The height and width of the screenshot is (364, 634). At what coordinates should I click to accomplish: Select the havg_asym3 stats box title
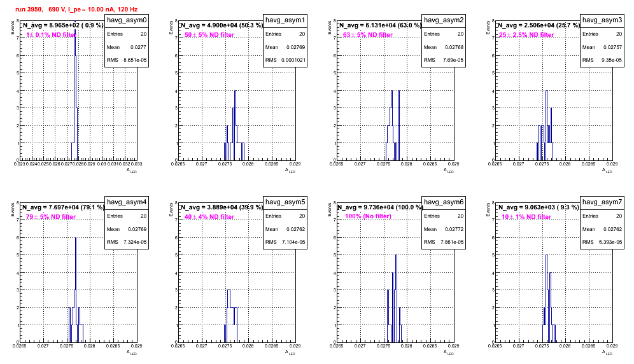click(x=602, y=20)
